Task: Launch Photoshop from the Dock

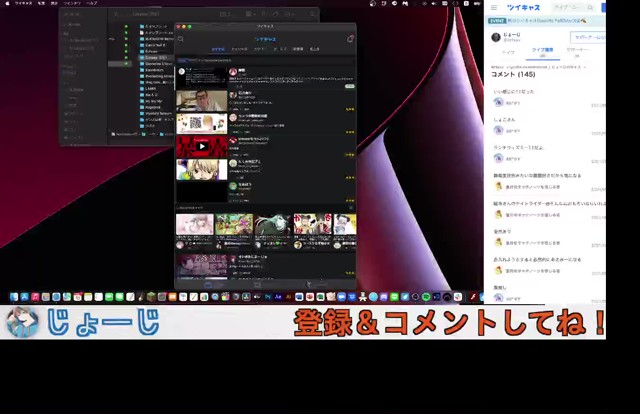Action: click(267, 297)
